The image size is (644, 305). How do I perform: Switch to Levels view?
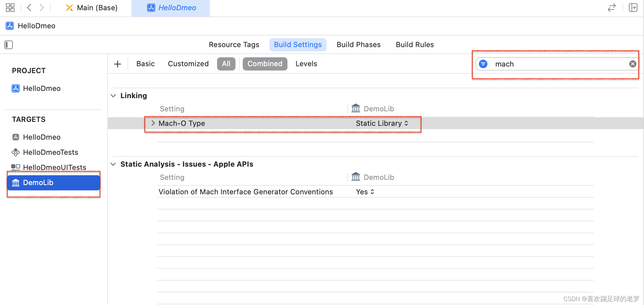point(306,64)
